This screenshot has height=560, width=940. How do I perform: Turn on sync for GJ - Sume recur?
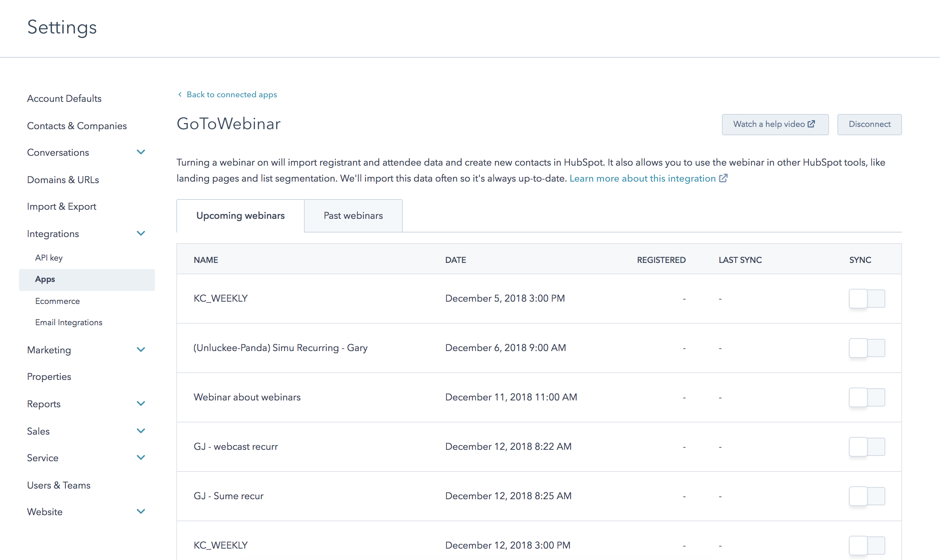(867, 496)
